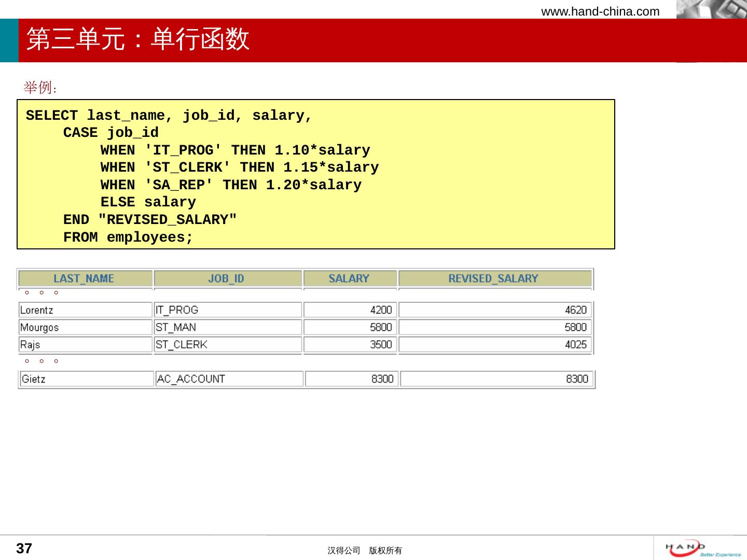Screen dimensions: 747x560
Task: Select the Gietz last name cell
Action: [x=34, y=379]
